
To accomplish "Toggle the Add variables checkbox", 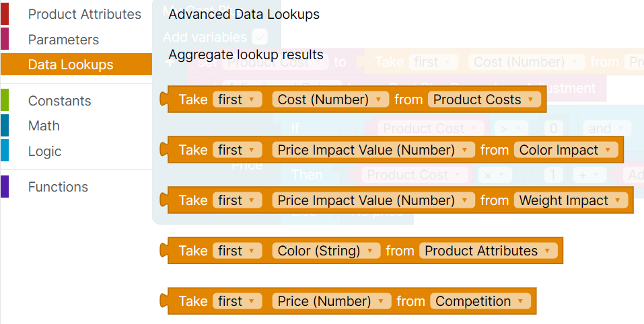I will (260, 37).
